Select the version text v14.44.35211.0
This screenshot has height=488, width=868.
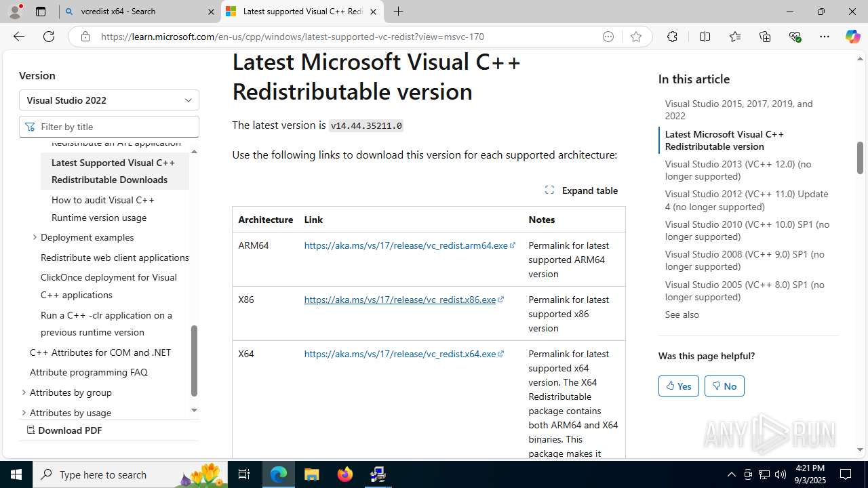366,125
